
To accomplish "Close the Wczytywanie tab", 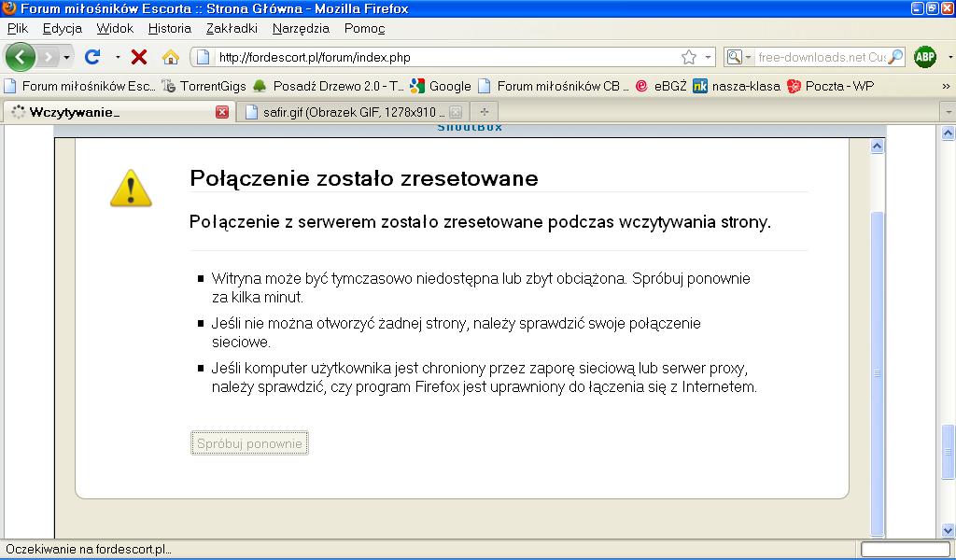I will [x=221, y=112].
